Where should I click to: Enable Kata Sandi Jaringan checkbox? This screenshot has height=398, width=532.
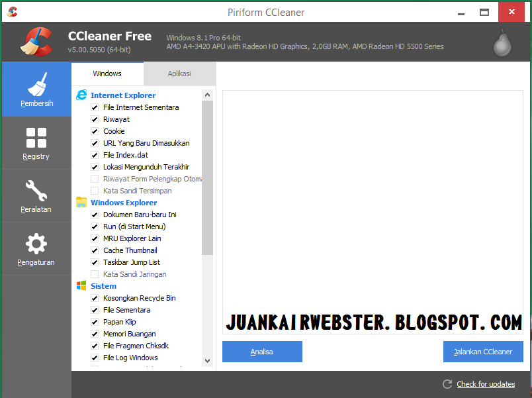(x=95, y=274)
